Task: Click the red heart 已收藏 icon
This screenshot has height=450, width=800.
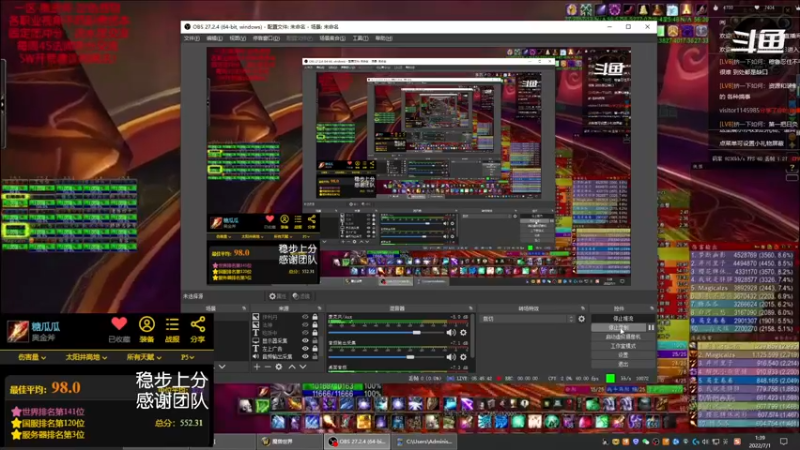Action: click(119, 324)
